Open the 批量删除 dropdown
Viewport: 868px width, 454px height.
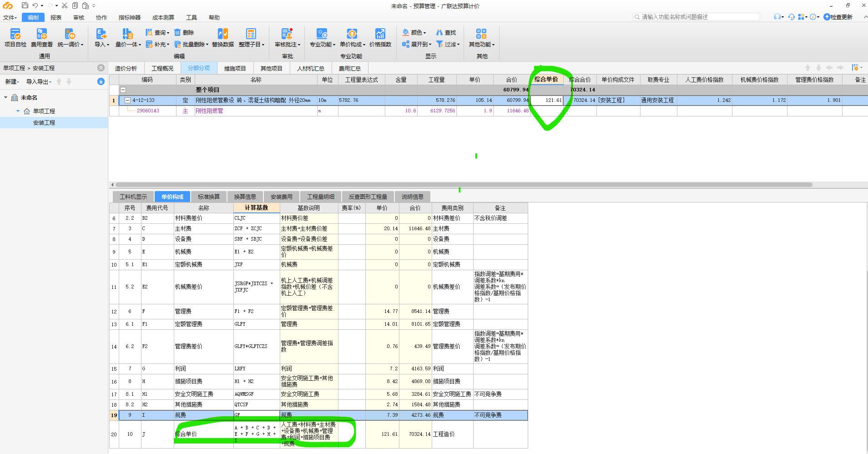click(191, 44)
